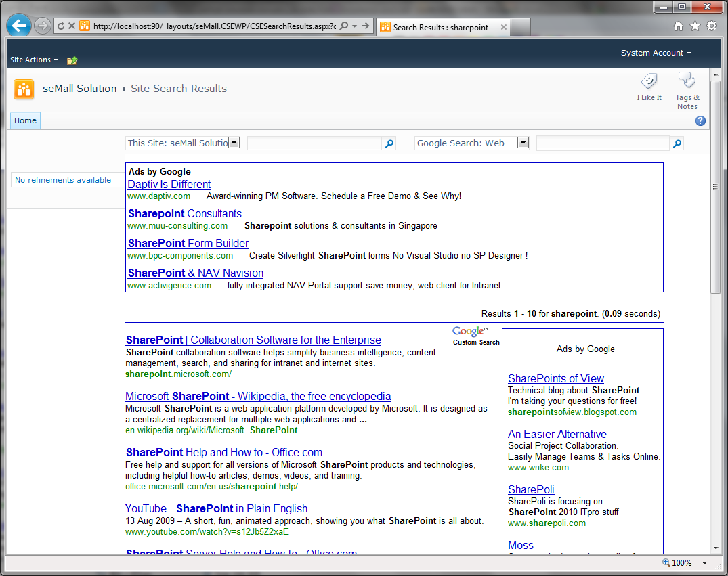
Task: Click the navigate up folder icon
Action: (x=72, y=60)
